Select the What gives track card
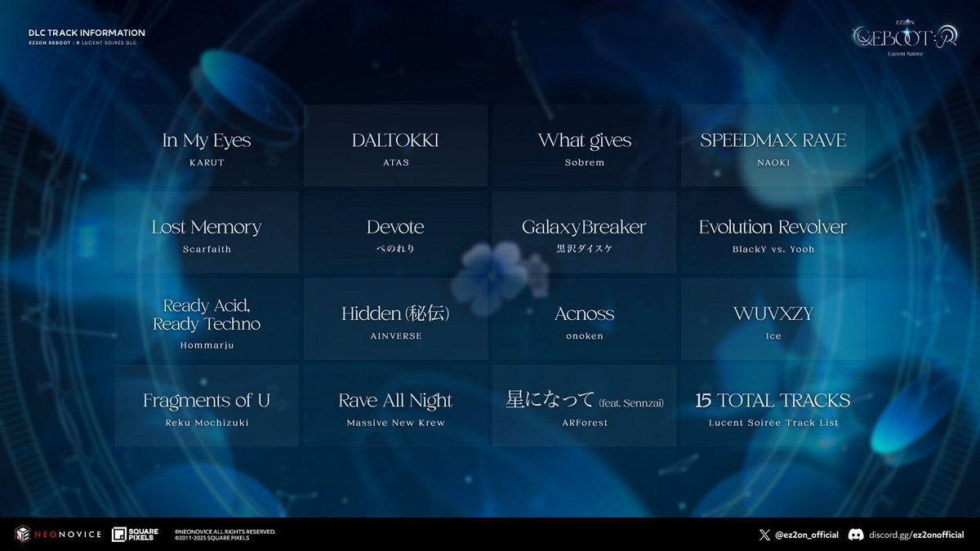 584,145
